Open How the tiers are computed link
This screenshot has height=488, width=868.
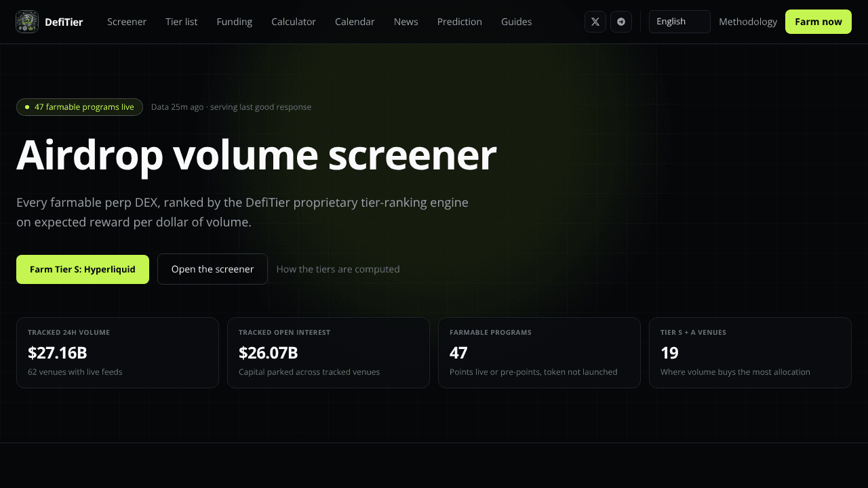338,269
